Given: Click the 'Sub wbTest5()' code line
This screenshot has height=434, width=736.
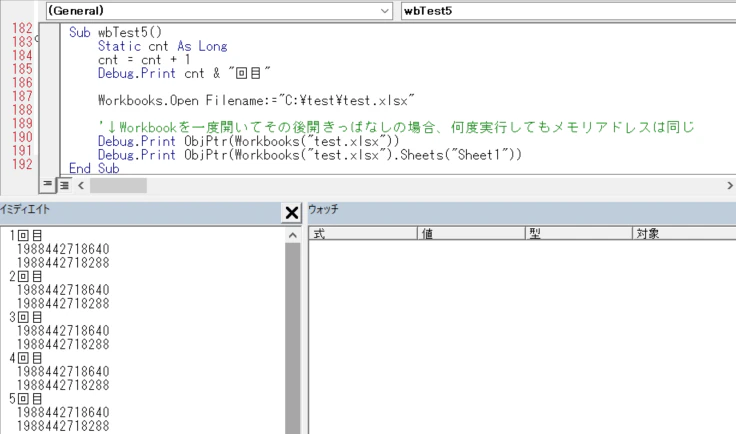Looking at the screenshot, I should tap(115, 32).
